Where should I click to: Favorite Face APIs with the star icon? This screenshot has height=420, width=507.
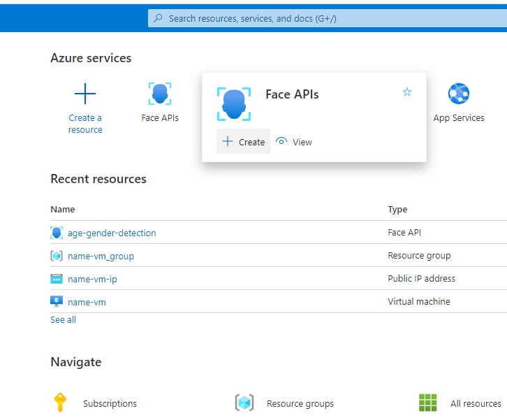(x=406, y=92)
